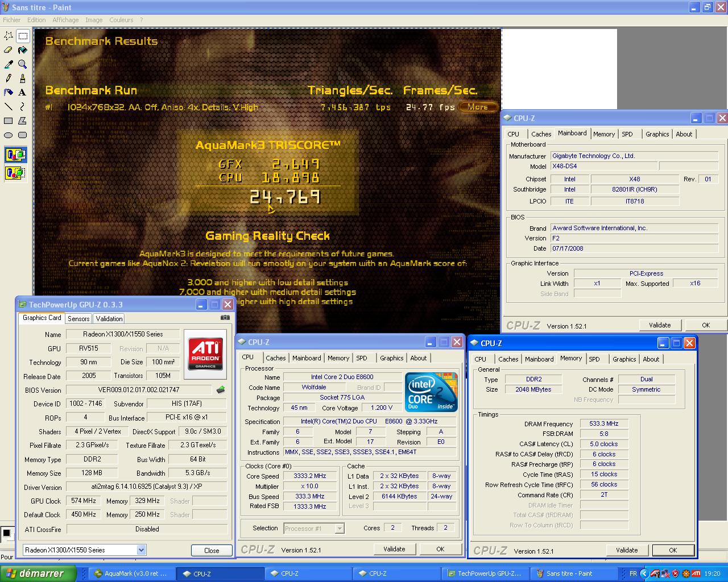Click the GPU-Z Driver Version field
728x582 pixels.
(147, 487)
